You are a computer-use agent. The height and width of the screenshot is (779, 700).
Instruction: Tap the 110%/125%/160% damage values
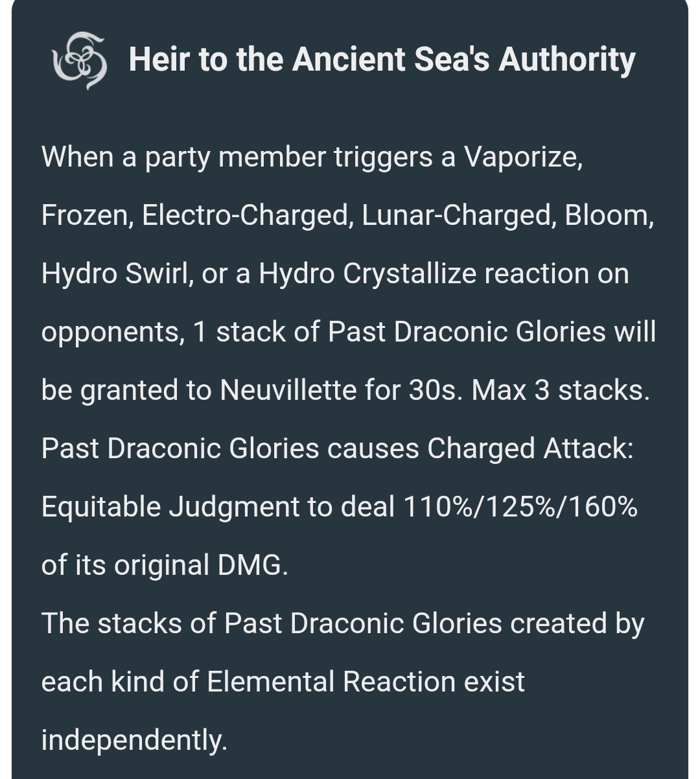[520, 507]
